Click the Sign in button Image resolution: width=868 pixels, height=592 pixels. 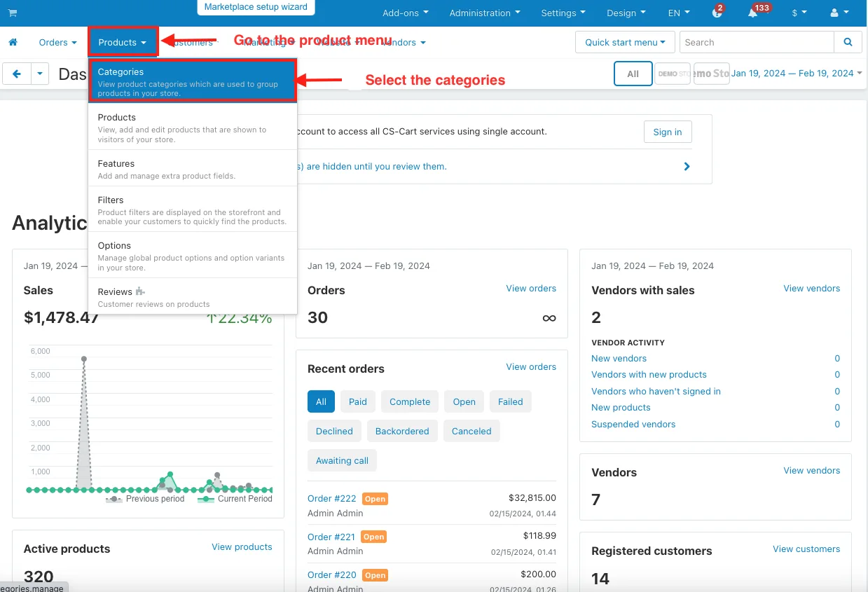click(x=668, y=132)
